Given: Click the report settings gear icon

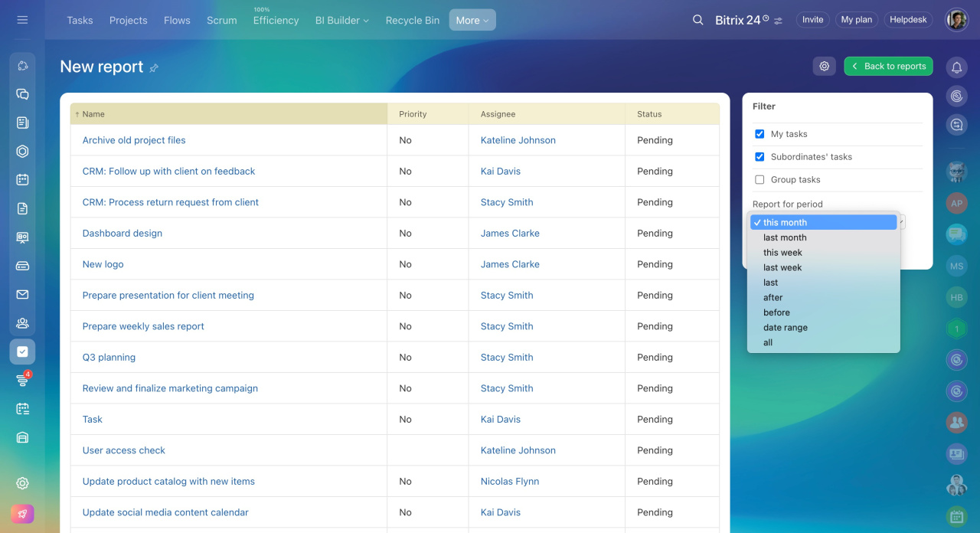Looking at the screenshot, I should 824,67.
